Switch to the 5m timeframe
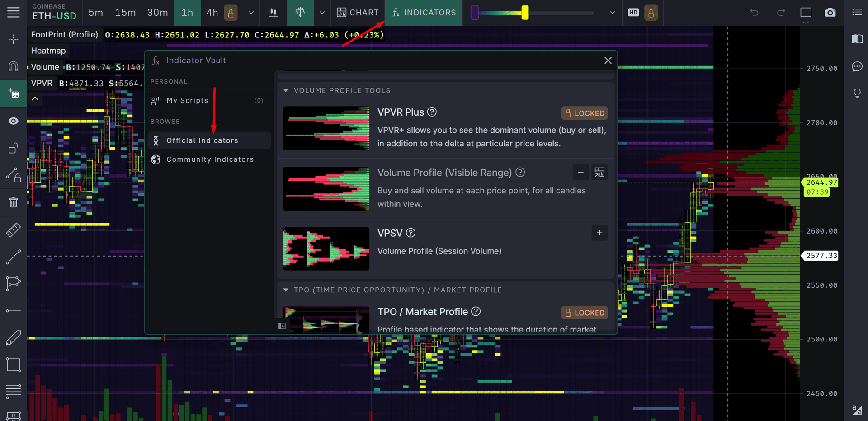This screenshot has height=421, width=868. click(95, 13)
